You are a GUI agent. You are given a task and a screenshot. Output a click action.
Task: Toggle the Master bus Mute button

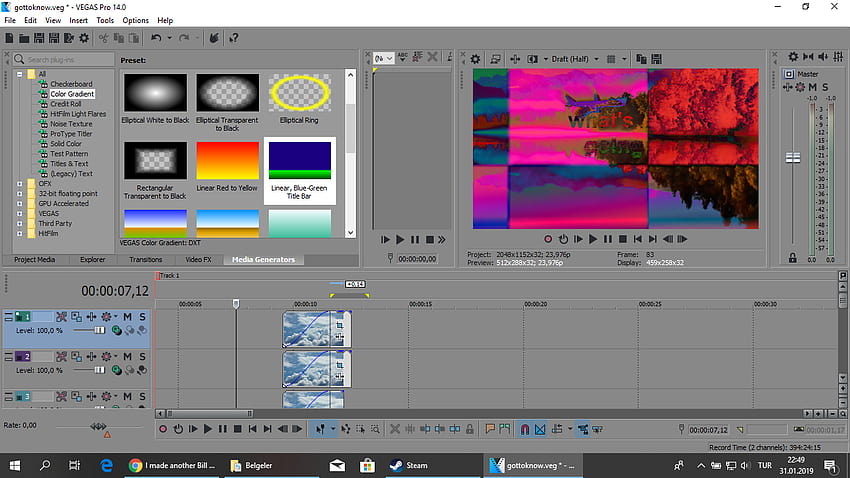813,87
